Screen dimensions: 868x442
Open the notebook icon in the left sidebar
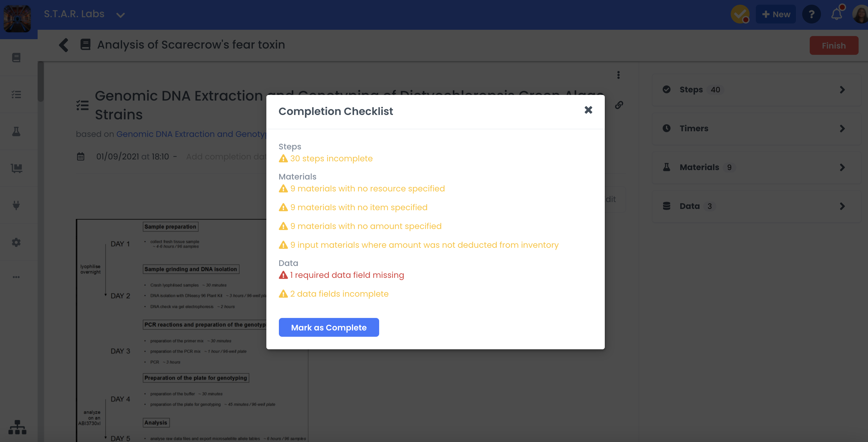click(x=16, y=57)
